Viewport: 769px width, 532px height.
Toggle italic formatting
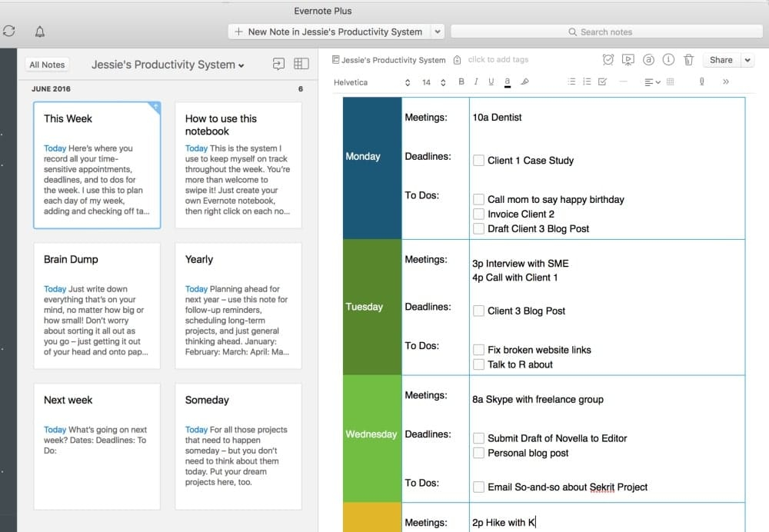(476, 82)
